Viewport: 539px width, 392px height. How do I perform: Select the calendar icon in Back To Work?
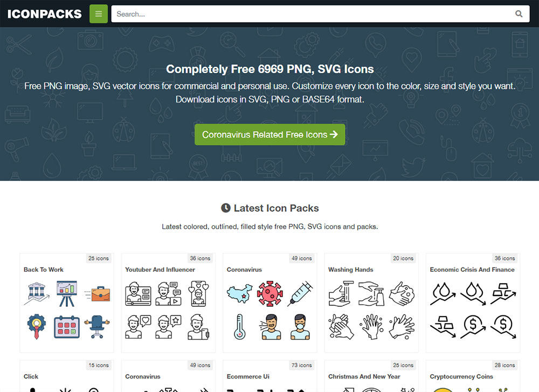coord(67,327)
